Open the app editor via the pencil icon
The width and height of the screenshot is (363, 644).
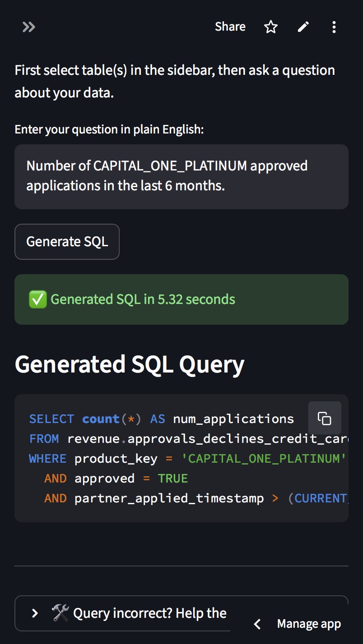point(303,27)
